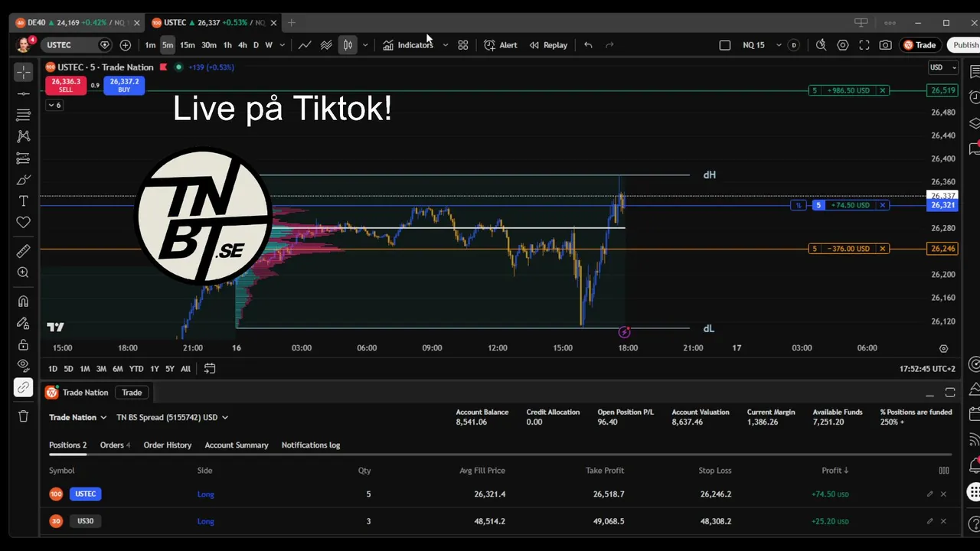This screenshot has height=551, width=980.
Task: Select 1m timeframe
Action: 150,45
